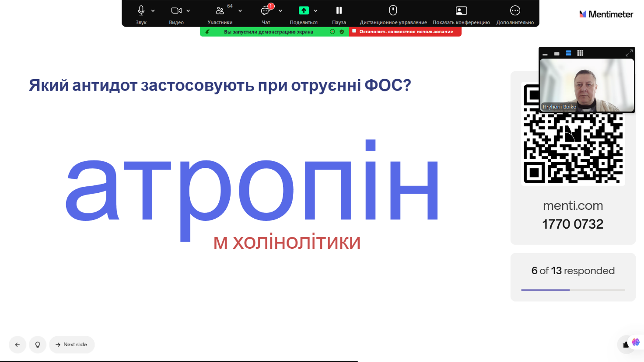This screenshot has height=362, width=644.
Task: Mute the microphone with the Звук icon
Action: [x=141, y=10]
